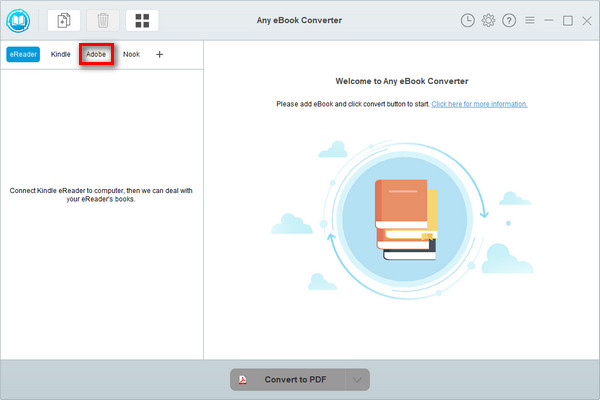Viewport: 600px width, 400px height.
Task: Click the Any eBook Converter logo icon
Action: point(18,20)
